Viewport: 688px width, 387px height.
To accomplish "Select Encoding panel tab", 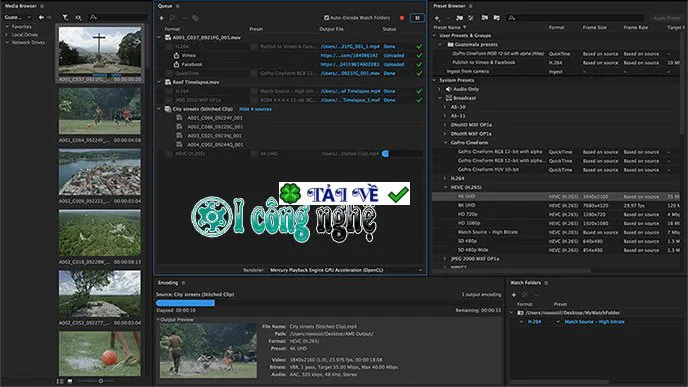I will click(x=168, y=283).
